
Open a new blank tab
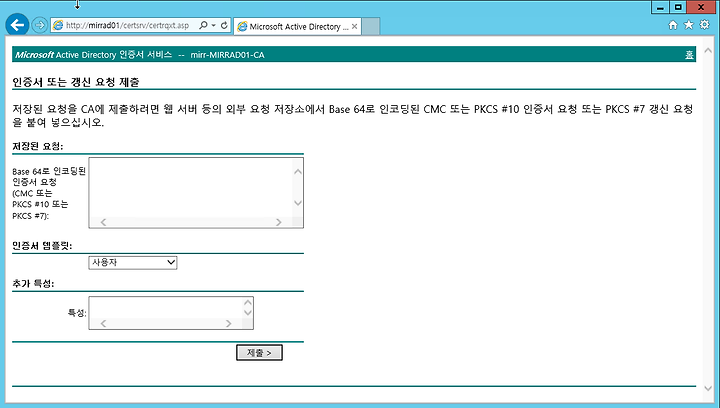(371, 27)
